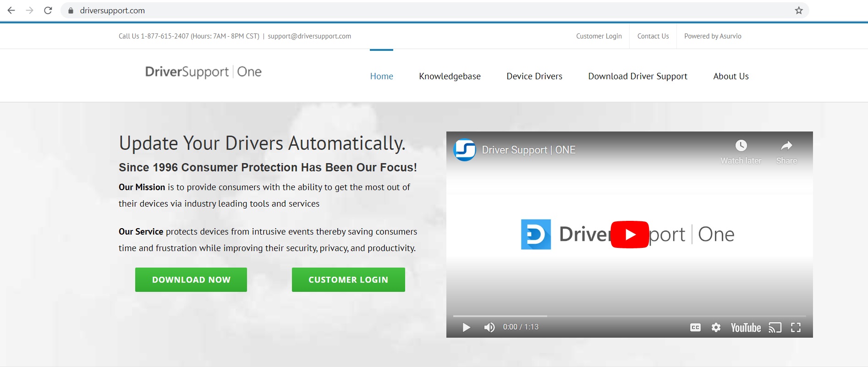Click the 0:00 / 1:13 time display
The width and height of the screenshot is (868, 367).
coord(521,327)
